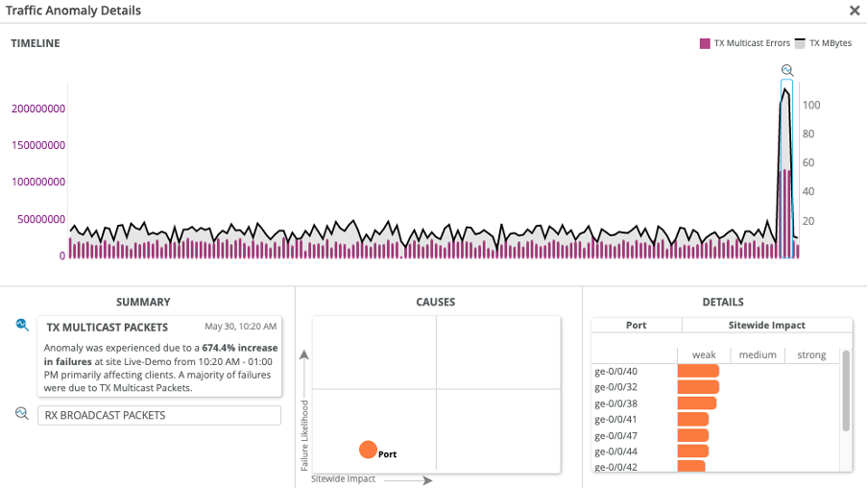
Task: Toggle the TX MBytes legend series
Action: tap(824, 43)
